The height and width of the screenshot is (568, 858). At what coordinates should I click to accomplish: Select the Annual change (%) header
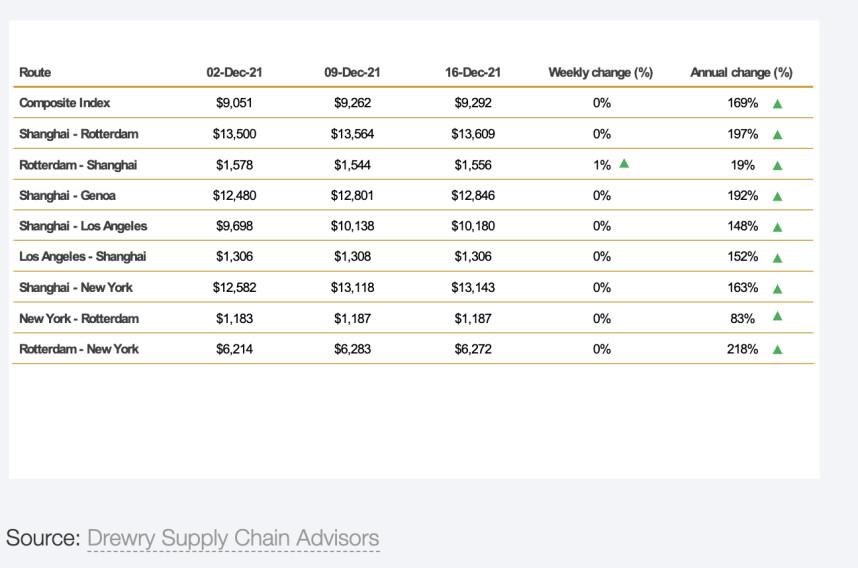[741, 72]
